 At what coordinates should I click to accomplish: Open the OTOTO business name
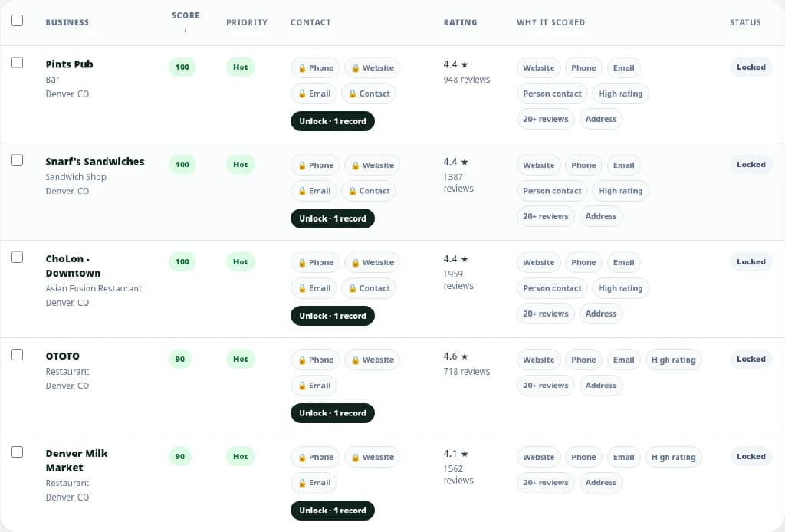pos(63,356)
